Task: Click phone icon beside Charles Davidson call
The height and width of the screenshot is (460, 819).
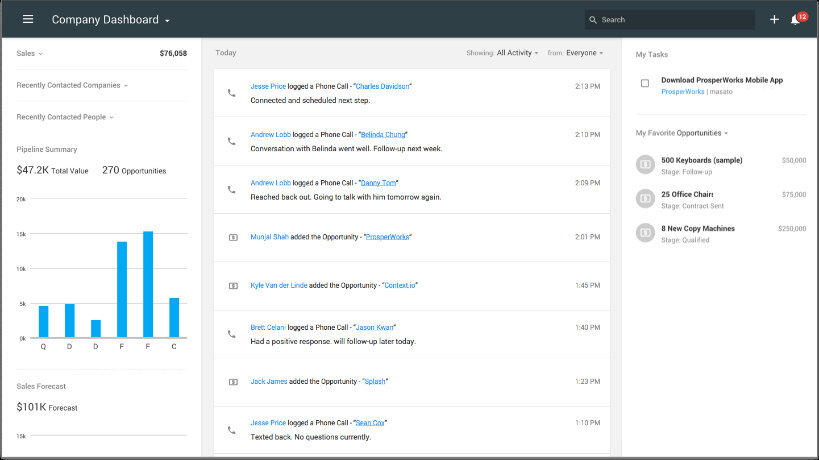Action: (x=232, y=93)
